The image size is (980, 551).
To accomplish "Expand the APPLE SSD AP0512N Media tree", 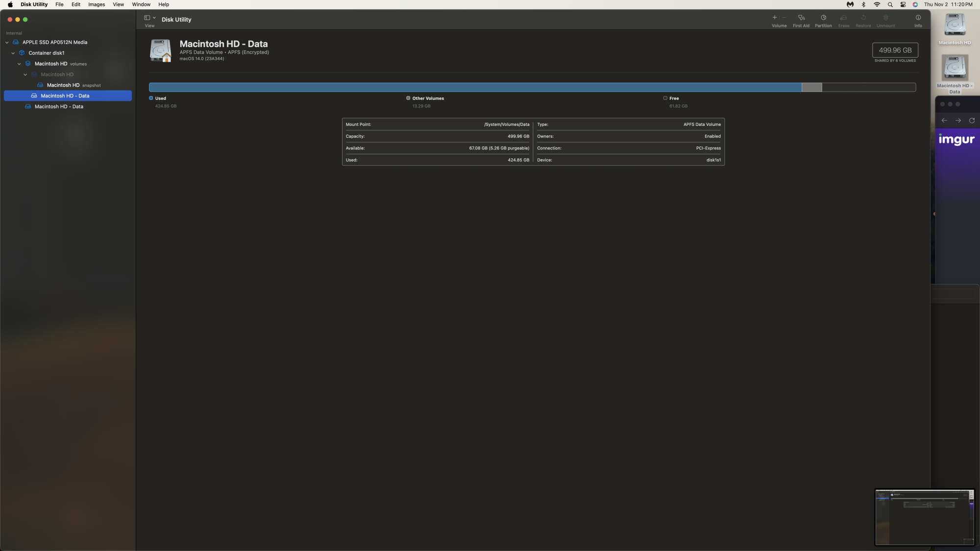I will tap(7, 42).
